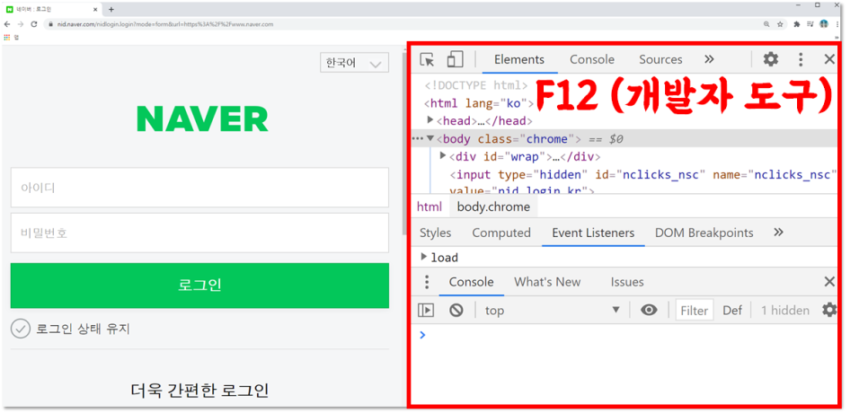Focus the console prompt line
Viewport: 868px width, 413px height.
625,335
